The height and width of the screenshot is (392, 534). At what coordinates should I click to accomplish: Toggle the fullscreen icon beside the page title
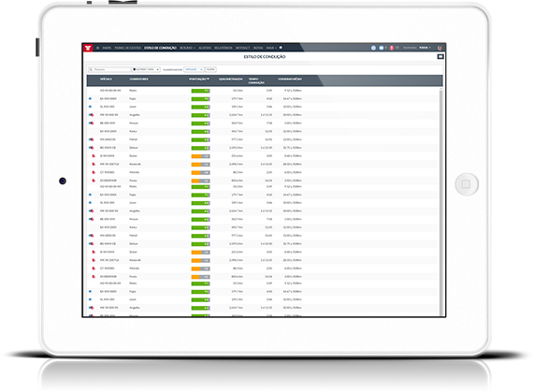440,56
